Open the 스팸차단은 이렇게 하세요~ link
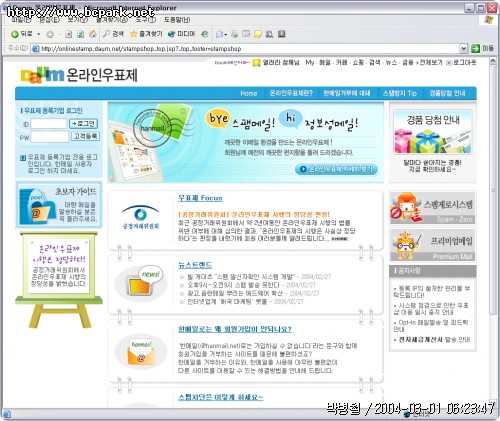Viewport: 500px width, 421px height. tap(220, 397)
